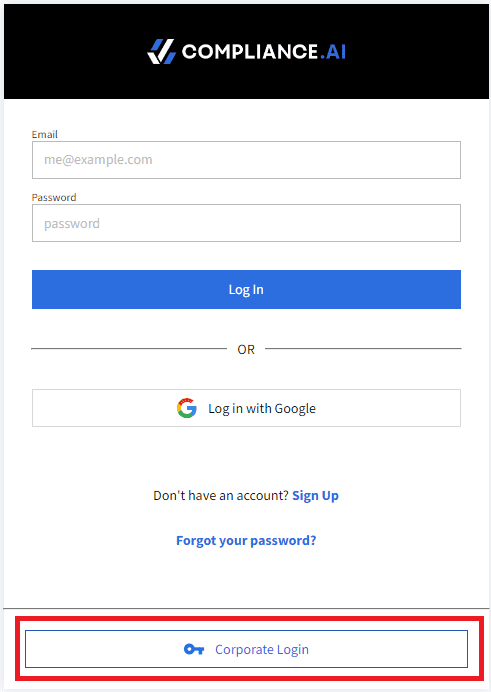This screenshot has width=491, height=692.
Task: Select the Corporate Login button text
Action: (262, 650)
